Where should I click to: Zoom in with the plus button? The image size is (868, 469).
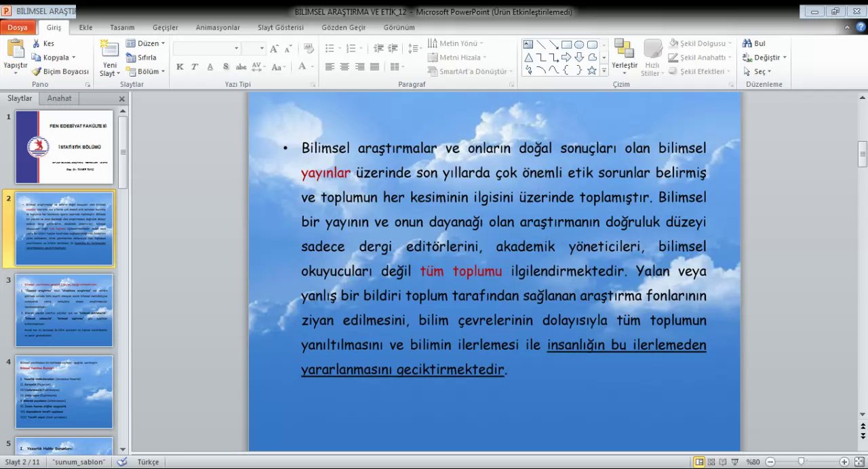pos(844,462)
